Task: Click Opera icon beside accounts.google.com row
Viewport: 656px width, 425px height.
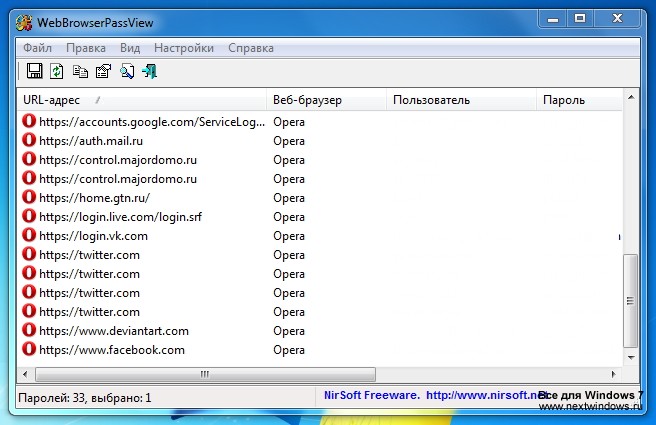Action: pyautogui.click(x=29, y=121)
